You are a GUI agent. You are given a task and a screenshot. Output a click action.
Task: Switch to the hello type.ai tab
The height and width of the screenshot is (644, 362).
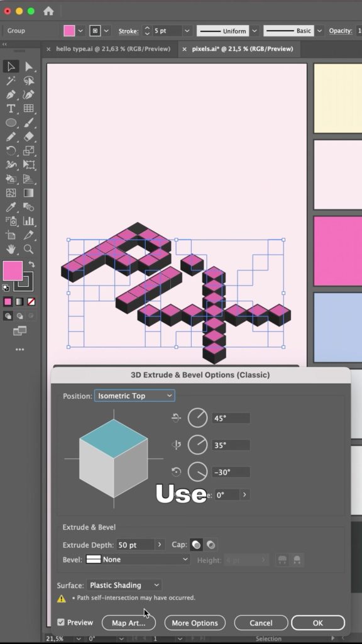[113, 49]
